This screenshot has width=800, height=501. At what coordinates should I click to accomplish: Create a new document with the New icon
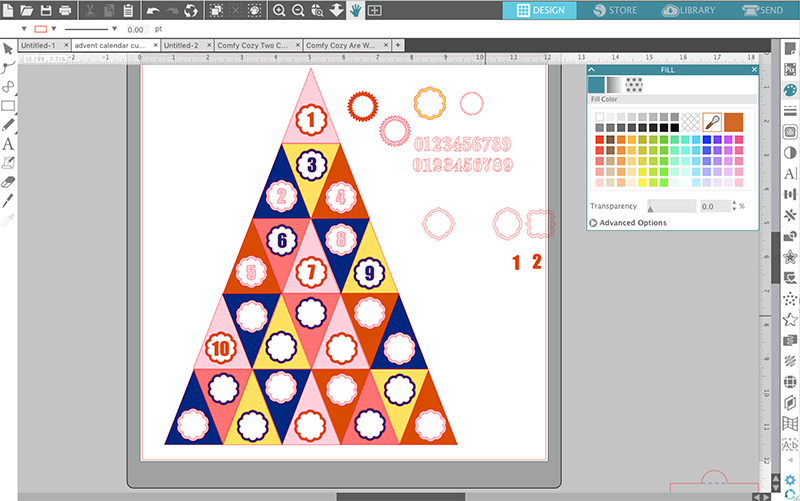pyautogui.click(x=8, y=10)
